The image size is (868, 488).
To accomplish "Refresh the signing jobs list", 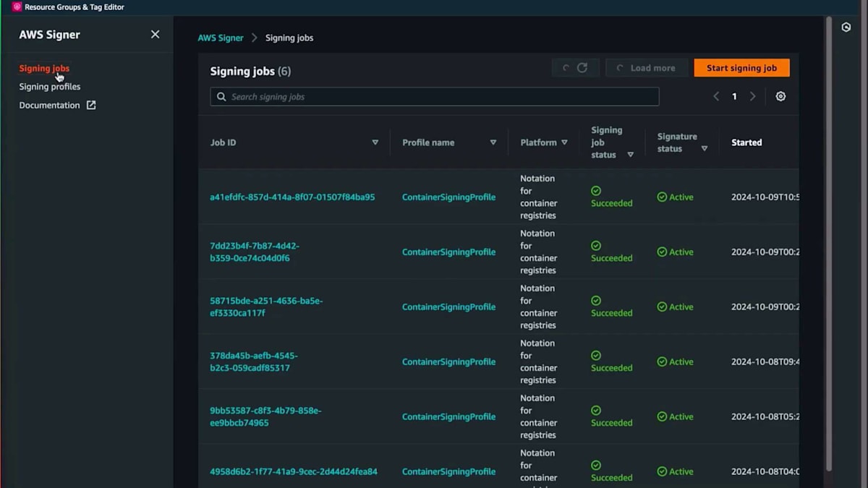I will (x=575, y=68).
